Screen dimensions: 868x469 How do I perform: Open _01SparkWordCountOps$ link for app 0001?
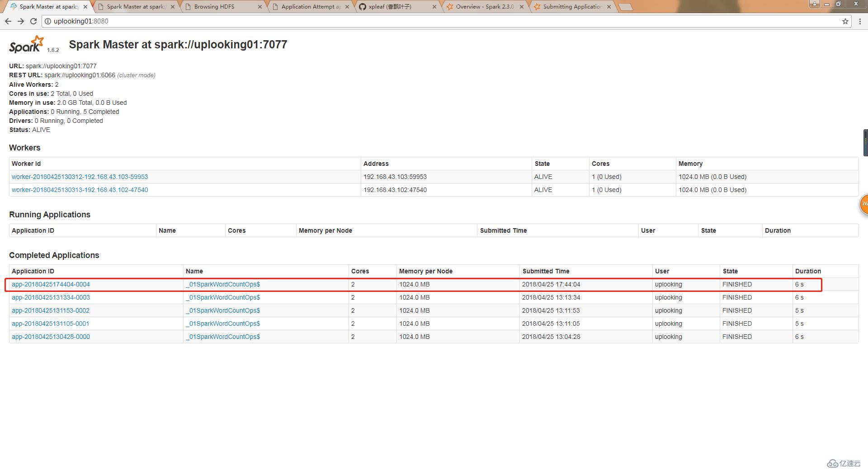[223, 324]
